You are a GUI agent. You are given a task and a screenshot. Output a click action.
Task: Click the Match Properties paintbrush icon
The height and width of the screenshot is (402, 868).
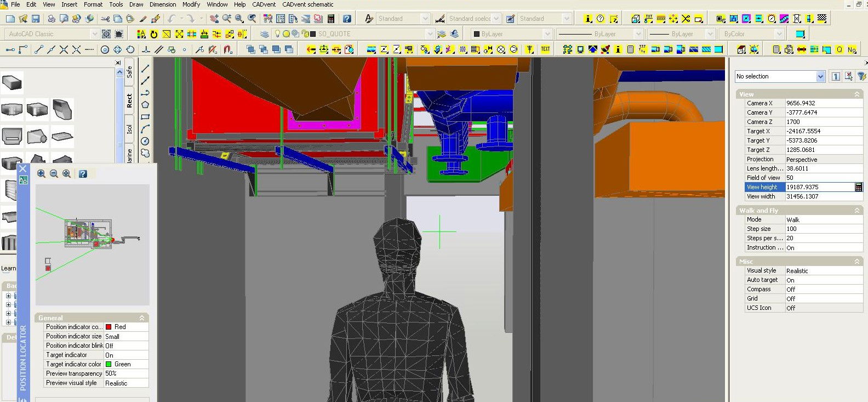(x=143, y=19)
